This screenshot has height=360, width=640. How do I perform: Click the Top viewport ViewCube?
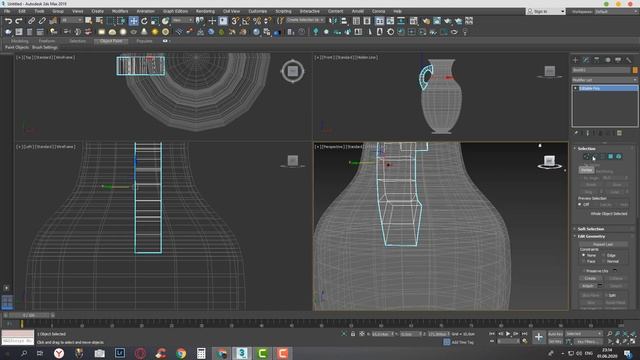[x=292, y=71]
